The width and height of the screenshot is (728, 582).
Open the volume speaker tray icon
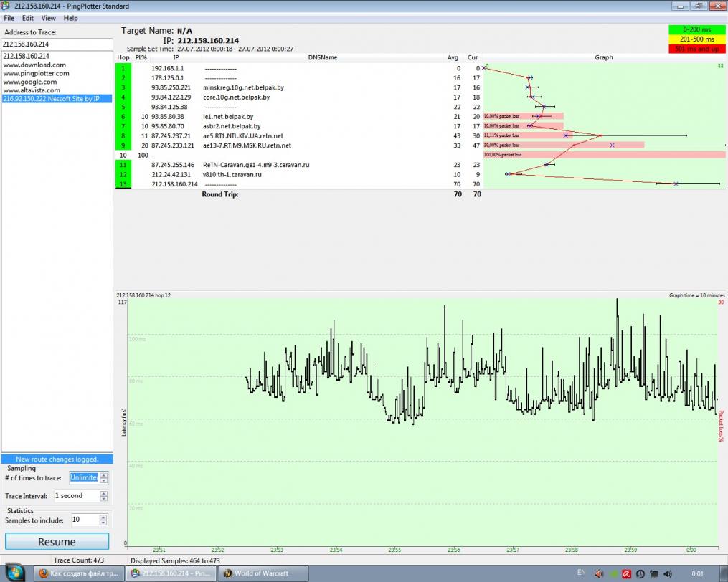pyautogui.click(x=667, y=573)
